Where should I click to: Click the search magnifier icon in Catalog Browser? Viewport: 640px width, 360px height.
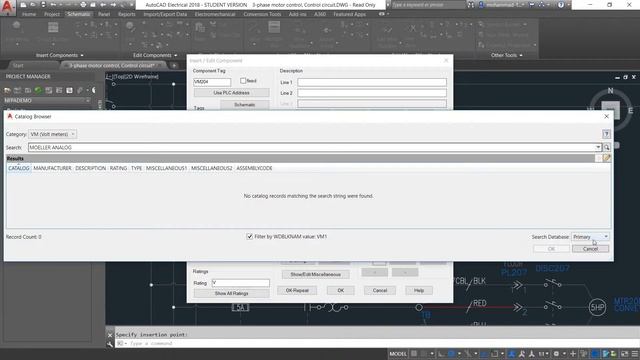607,147
